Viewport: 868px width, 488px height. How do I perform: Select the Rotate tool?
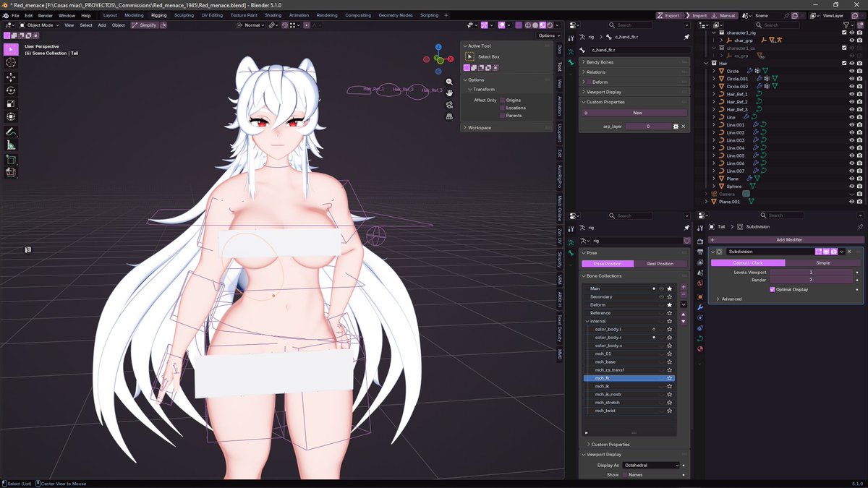11,90
